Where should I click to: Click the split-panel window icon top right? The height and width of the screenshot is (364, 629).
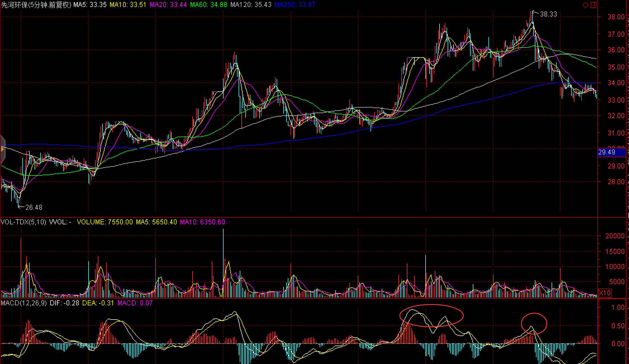[594, 5]
